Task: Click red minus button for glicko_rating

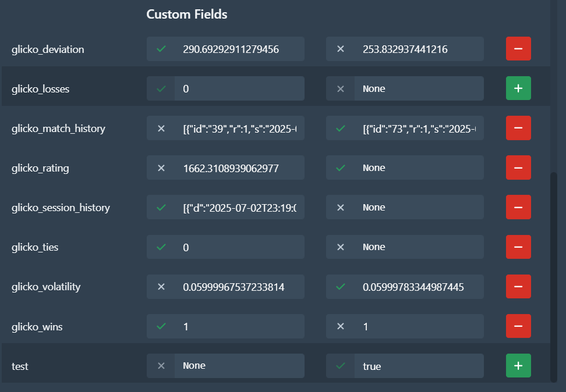Action: (x=518, y=168)
